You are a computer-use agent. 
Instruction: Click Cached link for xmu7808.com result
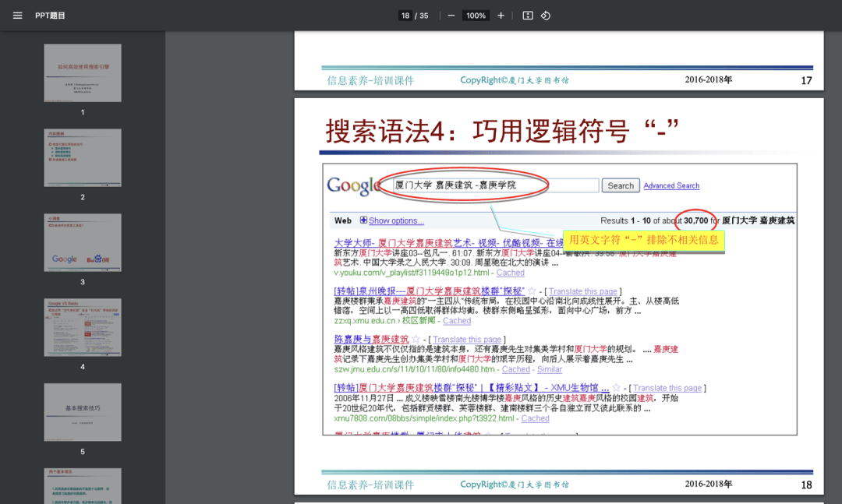(536, 418)
